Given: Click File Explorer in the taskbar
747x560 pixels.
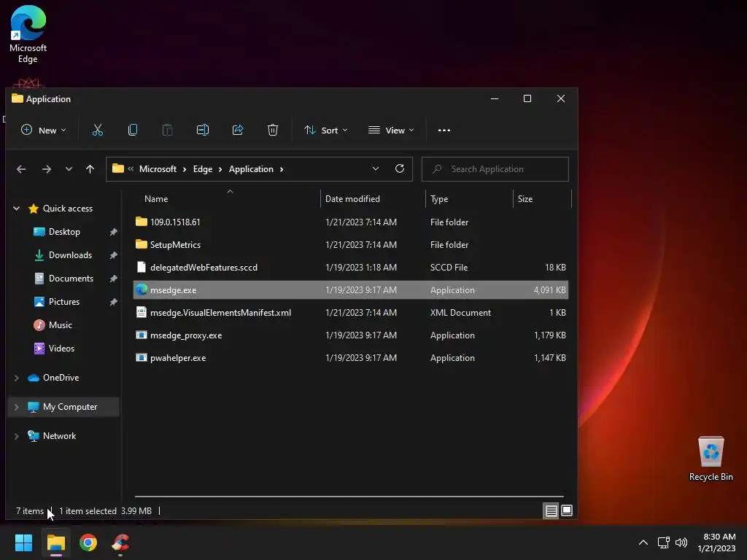Looking at the screenshot, I should tap(55, 542).
